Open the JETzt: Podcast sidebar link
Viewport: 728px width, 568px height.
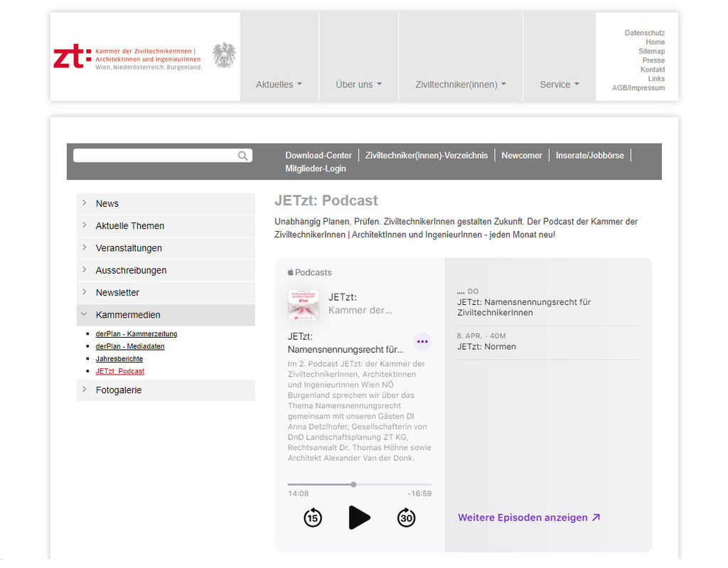click(119, 372)
